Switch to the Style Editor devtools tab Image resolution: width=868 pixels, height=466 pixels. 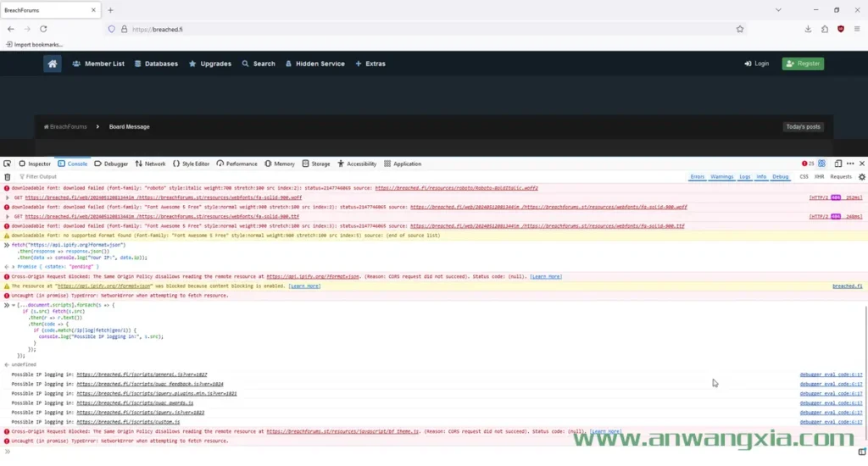tap(191, 164)
